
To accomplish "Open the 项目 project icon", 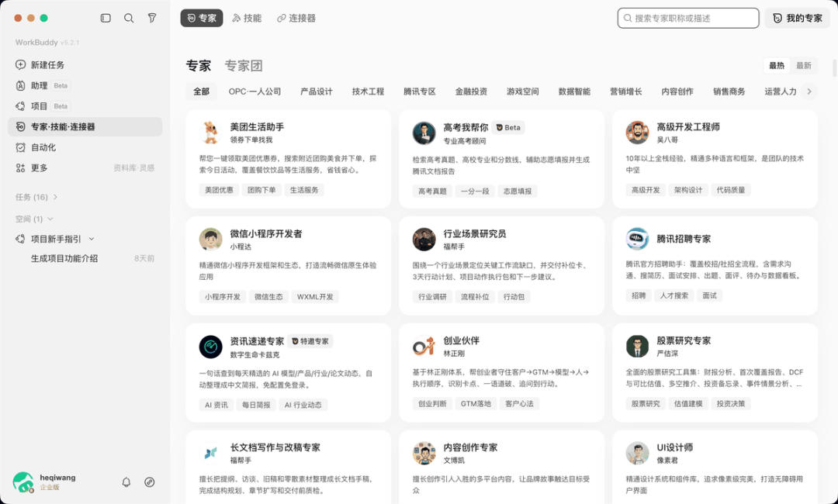I will pyautogui.click(x=20, y=106).
